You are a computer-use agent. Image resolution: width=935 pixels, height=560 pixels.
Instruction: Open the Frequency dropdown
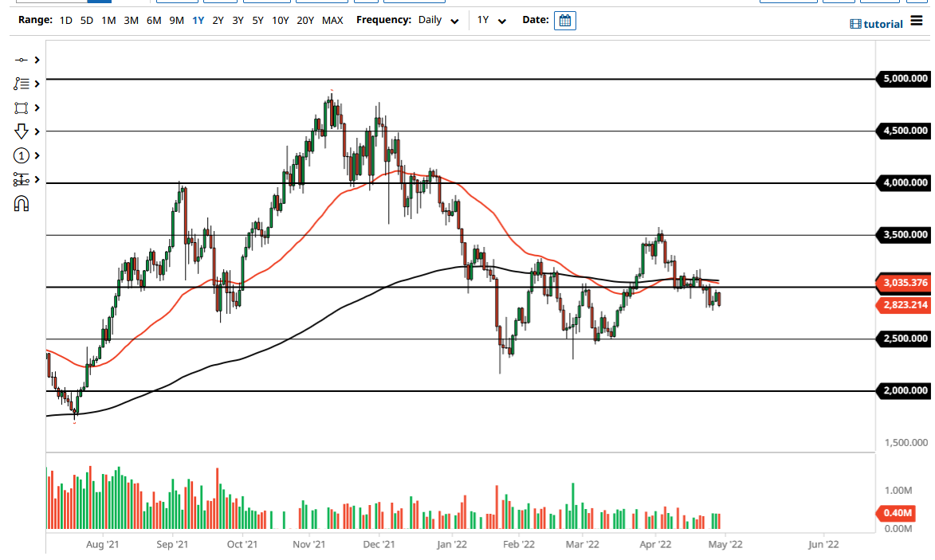point(436,20)
